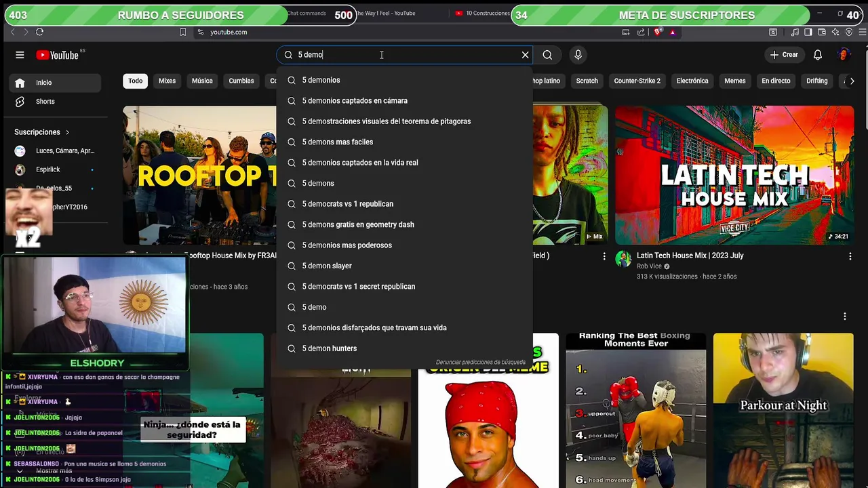The height and width of the screenshot is (488, 868).
Task: Open the browser playlist music note icon
Action: pyautogui.click(x=795, y=32)
